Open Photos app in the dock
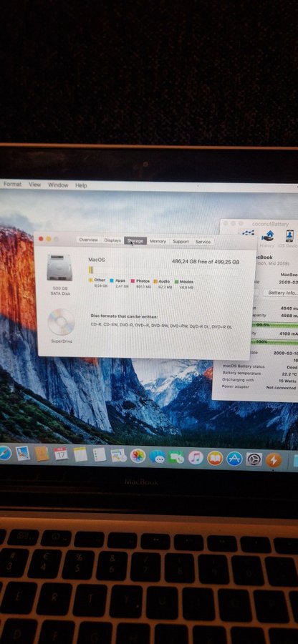This screenshot has width=298, height=644. coord(138,456)
